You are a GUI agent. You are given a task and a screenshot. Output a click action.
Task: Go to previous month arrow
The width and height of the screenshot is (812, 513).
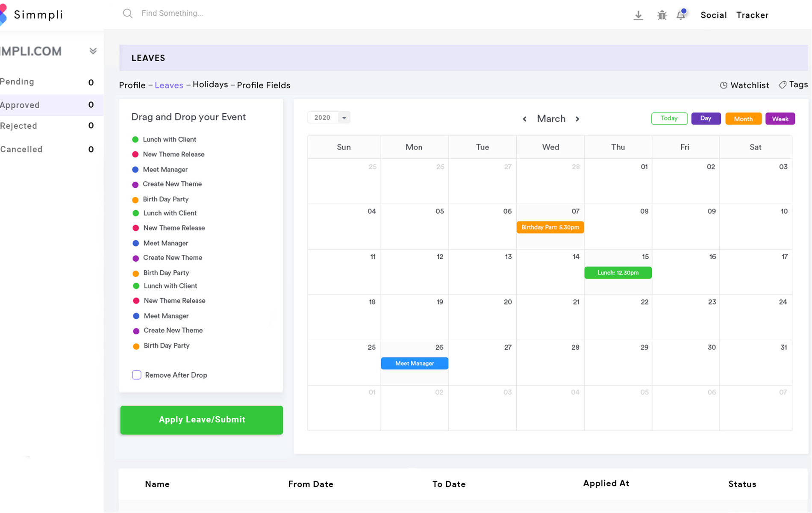click(x=524, y=119)
